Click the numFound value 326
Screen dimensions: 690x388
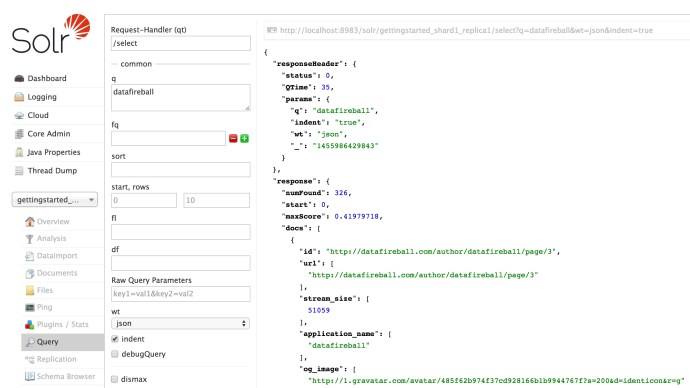341,193
